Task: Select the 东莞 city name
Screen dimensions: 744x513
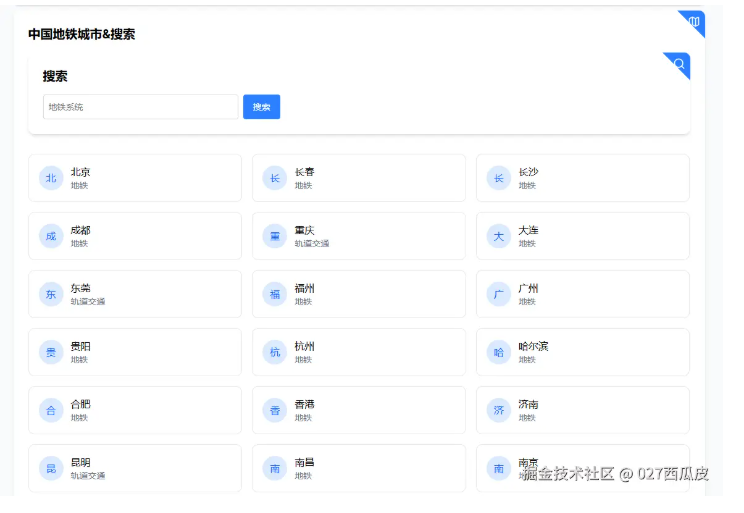Action: [80, 288]
